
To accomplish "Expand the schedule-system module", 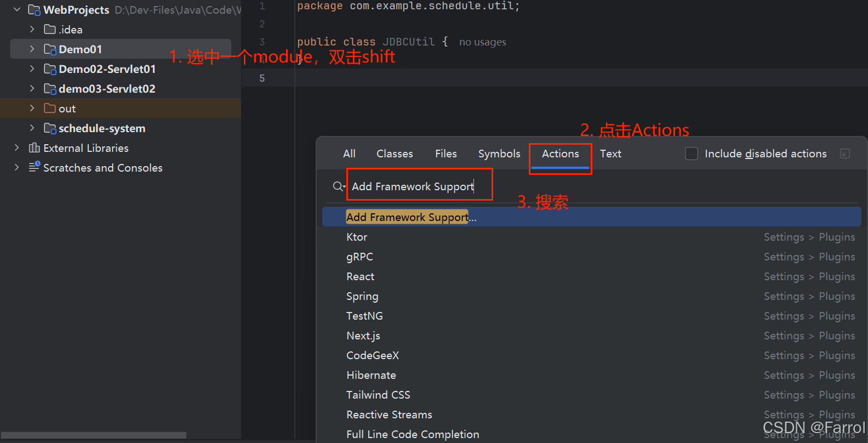I will tap(32, 128).
